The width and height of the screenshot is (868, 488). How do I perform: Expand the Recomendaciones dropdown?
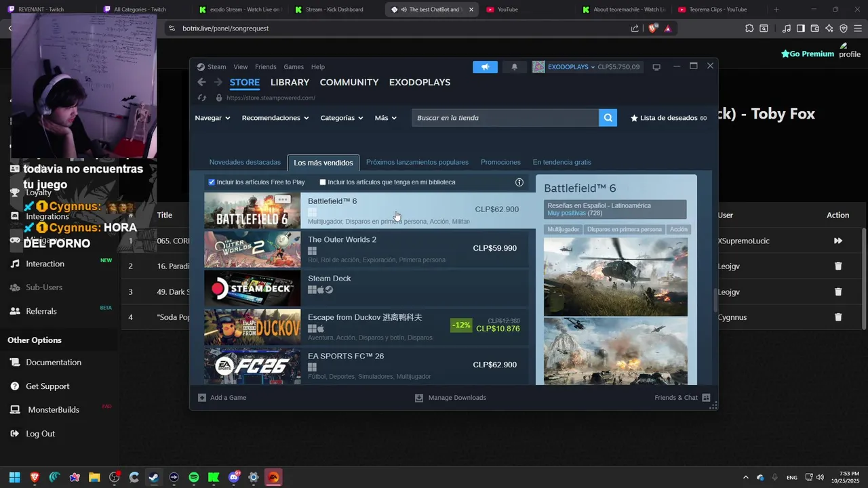click(275, 118)
